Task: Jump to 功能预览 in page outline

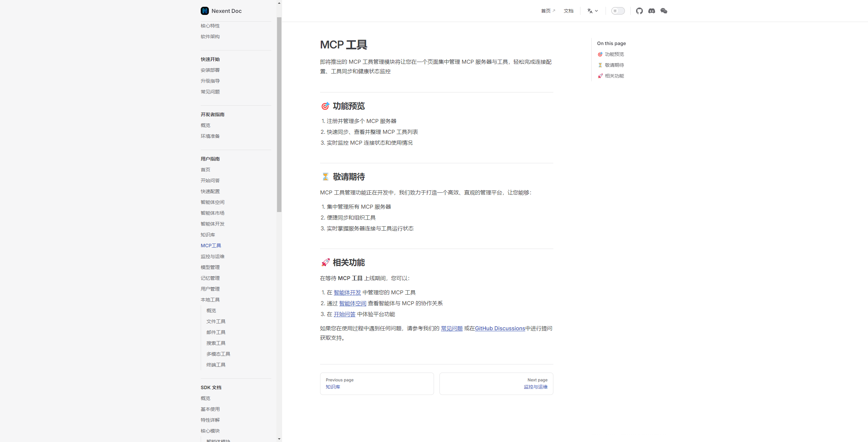Action: click(x=614, y=54)
